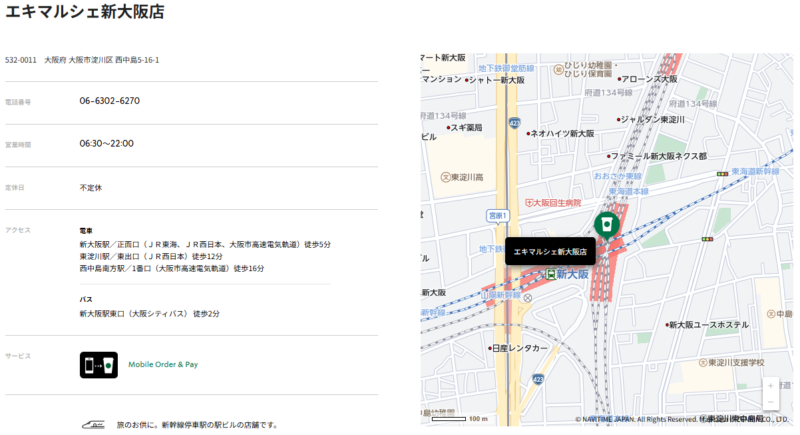Viewport: 800px width, 435px height.
Task: Click the upper route 423 shield marker
Action: coord(514,123)
